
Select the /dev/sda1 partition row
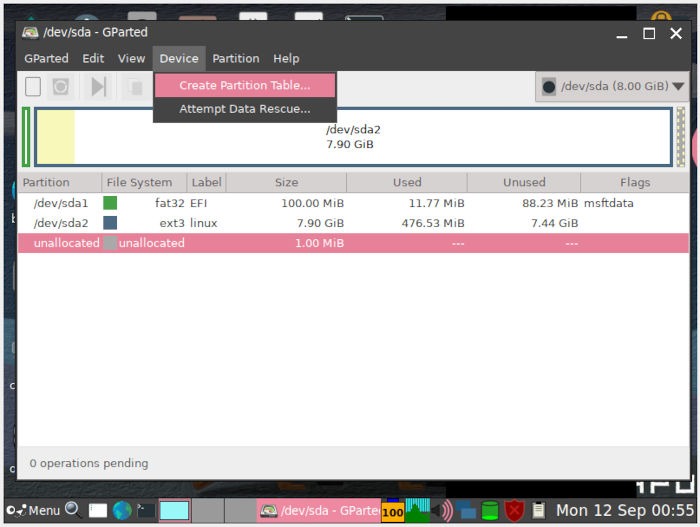click(x=353, y=203)
